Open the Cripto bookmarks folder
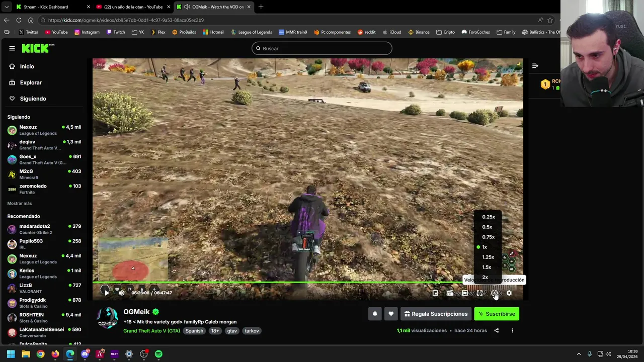Screen dimensions: 644x362 pos(445,32)
